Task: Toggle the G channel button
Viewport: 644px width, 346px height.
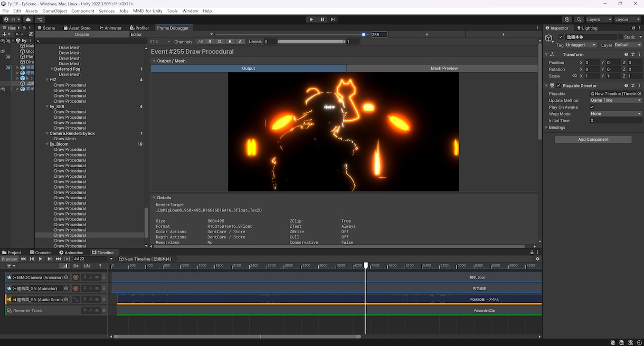Action: coord(220,42)
